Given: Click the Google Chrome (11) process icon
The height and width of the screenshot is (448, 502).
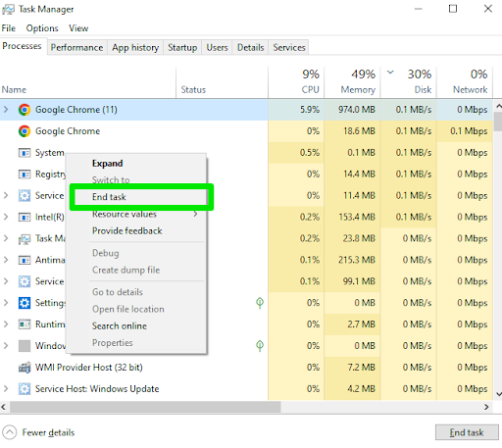Looking at the screenshot, I should 25,110.
